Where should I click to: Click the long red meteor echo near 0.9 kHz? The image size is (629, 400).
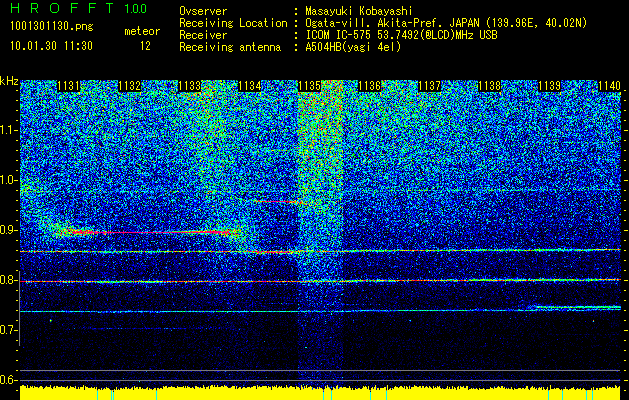[146, 232]
